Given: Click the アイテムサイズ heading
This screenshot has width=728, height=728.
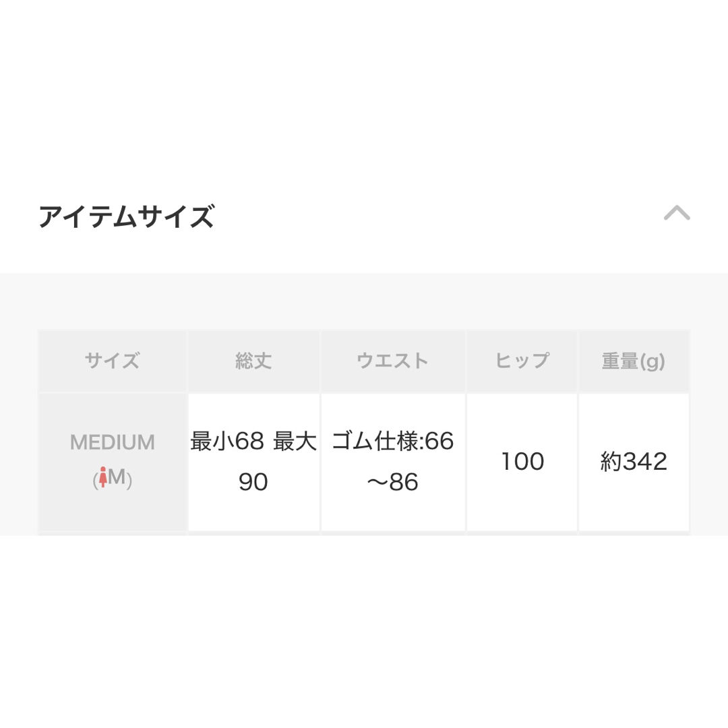Looking at the screenshot, I should (126, 216).
